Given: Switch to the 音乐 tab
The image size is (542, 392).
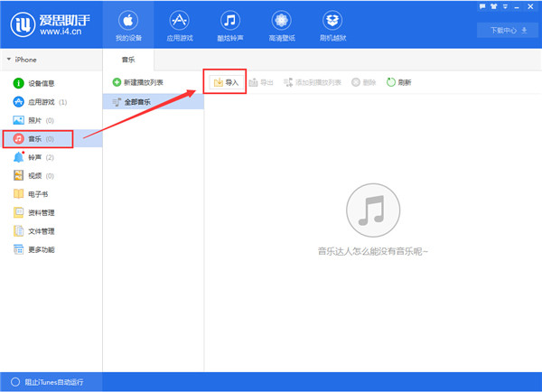Looking at the screenshot, I should pyautogui.click(x=128, y=60).
